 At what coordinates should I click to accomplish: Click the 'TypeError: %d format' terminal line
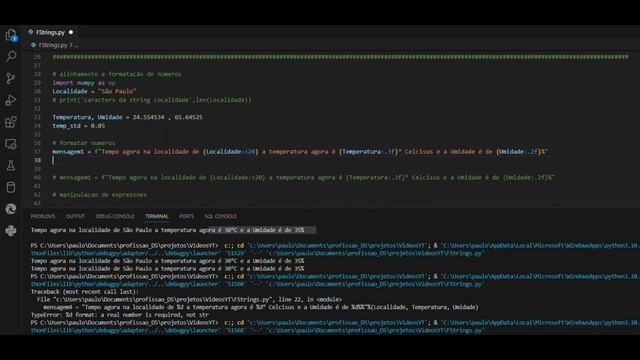click(x=120, y=315)
